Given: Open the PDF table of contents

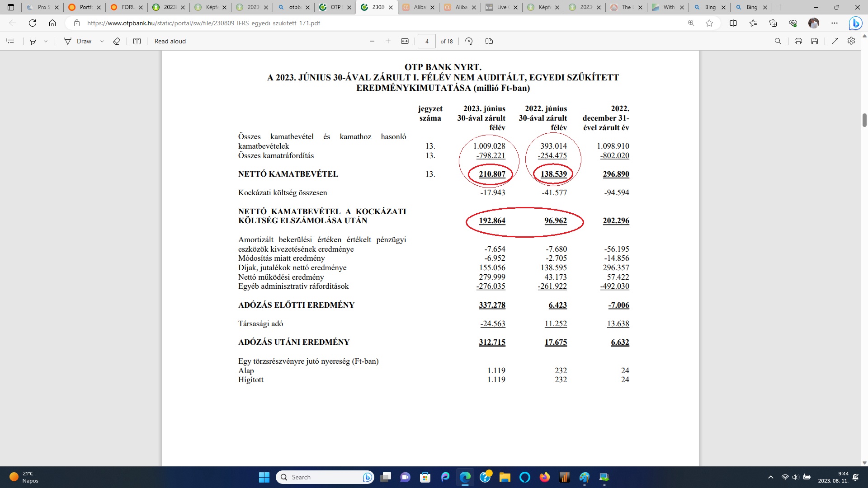Looking at the screenshot, I should (10, 41).
